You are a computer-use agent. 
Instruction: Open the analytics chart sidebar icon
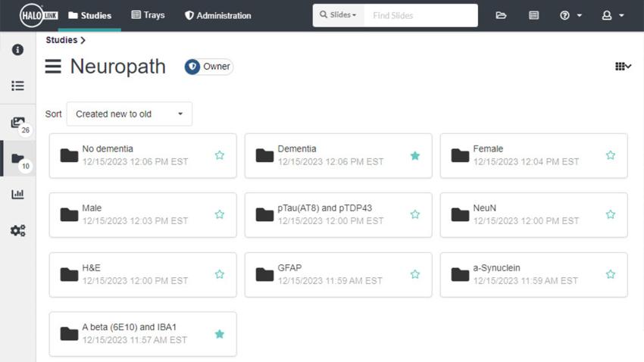point(17,195)
